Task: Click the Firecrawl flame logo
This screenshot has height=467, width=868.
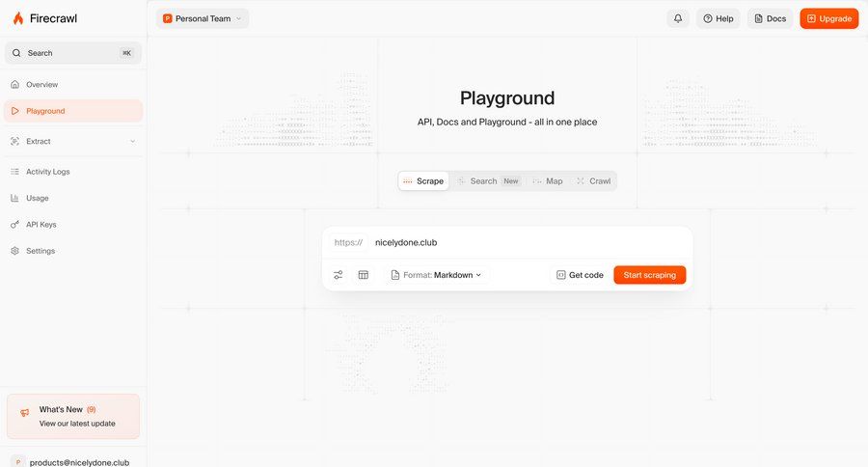Action: pyautogui.click(x=18, y=18)
